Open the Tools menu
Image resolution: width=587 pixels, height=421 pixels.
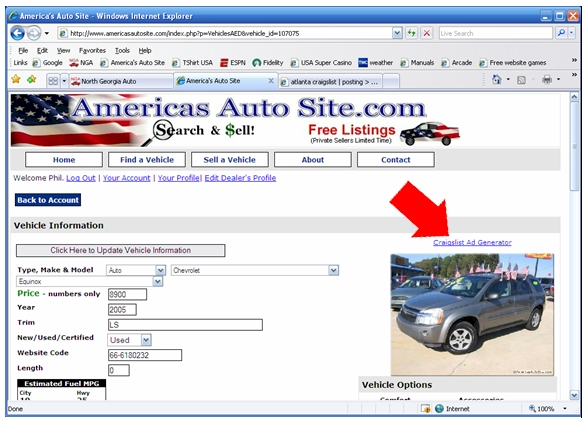click(122, 51)
